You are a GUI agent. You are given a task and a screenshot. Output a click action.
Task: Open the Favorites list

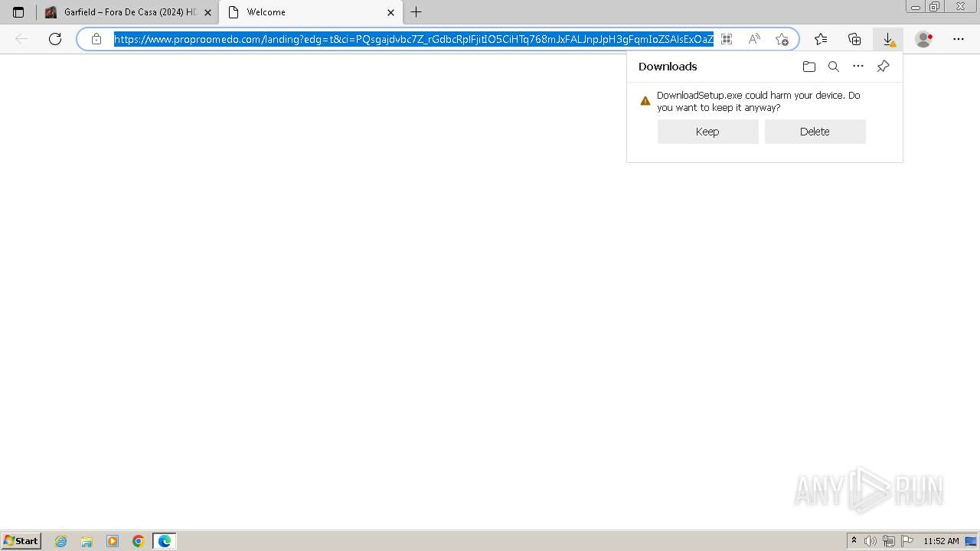pyautogui.click(x=821, y=39)
